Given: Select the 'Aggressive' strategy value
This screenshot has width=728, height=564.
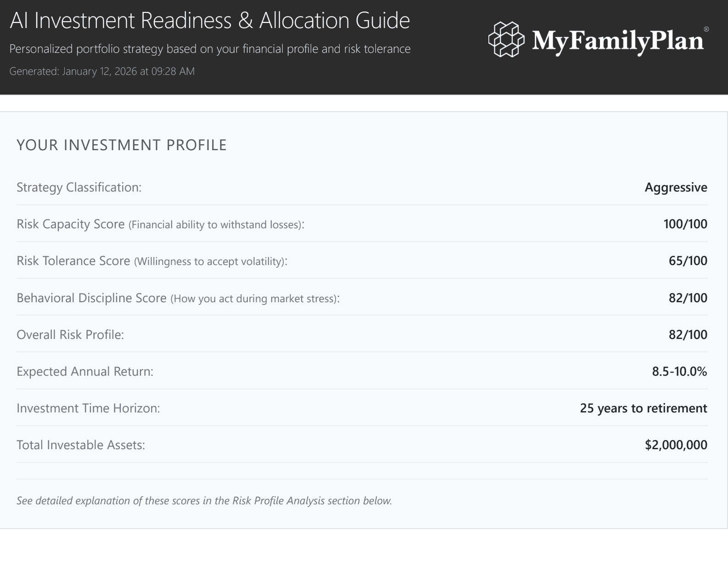Looking at the screenshot, I should pos(676,187).
